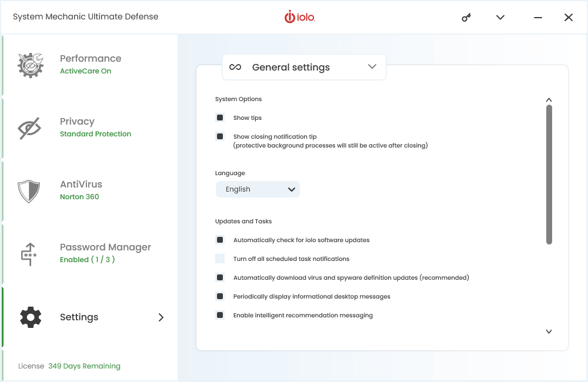Expand the titlebar chevron menu
Screen dimensions: 588x382
(x=500, y=17)
